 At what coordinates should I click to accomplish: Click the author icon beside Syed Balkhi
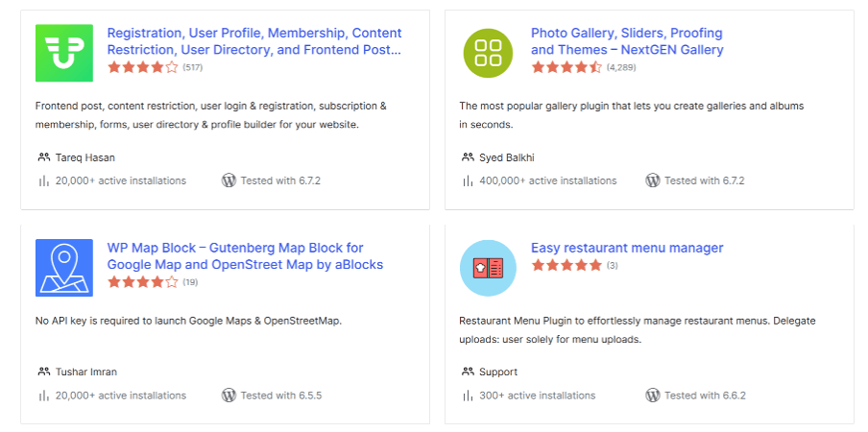tap(468, 157)
